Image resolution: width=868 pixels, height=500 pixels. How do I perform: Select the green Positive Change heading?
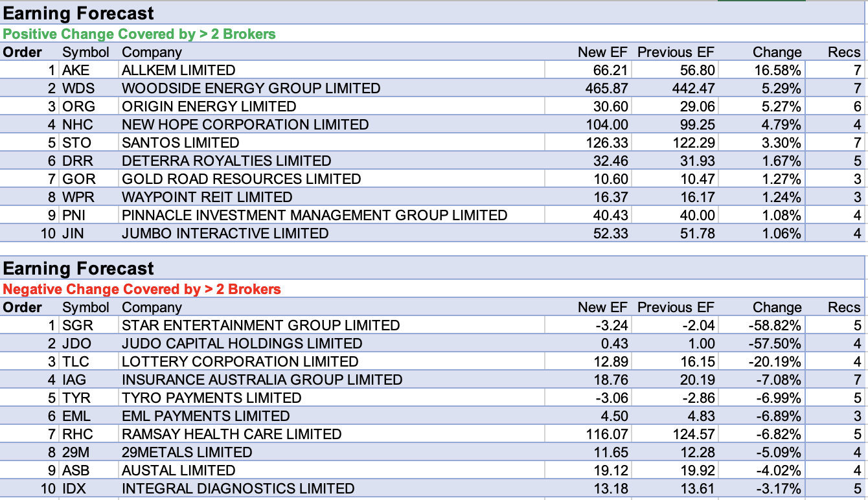(x=139, y=34)
